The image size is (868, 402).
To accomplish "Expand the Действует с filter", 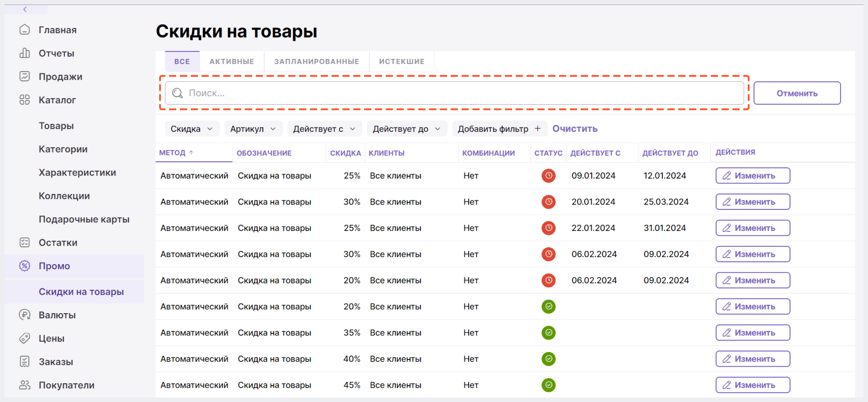I will click(x=324, y=129).
